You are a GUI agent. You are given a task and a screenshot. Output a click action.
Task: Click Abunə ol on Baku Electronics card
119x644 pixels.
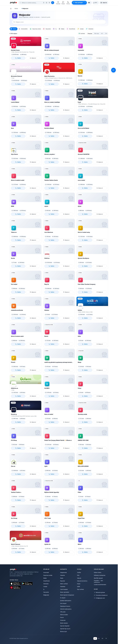tap(66, 84)
